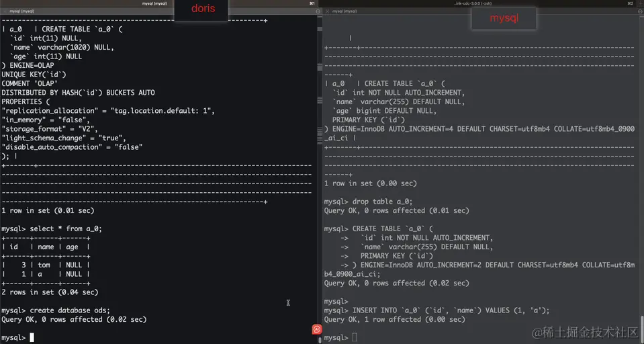Click the '`age` int(11) NULL' line

click(46, 56)
